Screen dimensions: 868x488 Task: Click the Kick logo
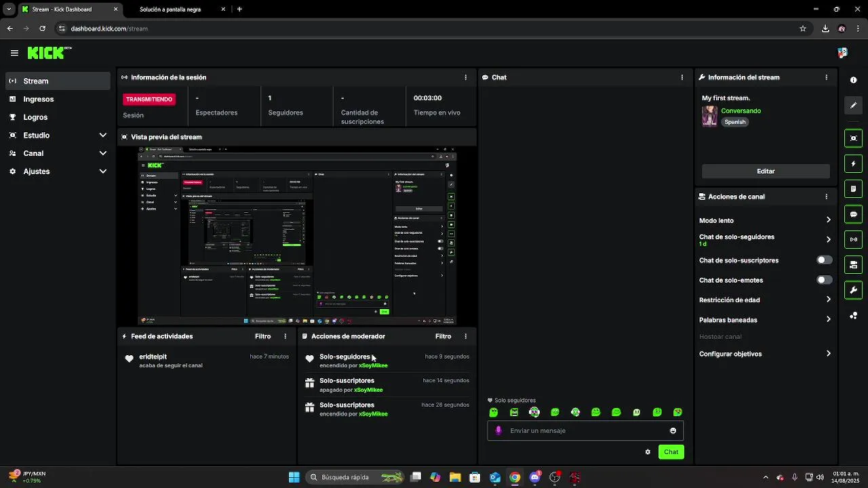click(x=49, y=53)
